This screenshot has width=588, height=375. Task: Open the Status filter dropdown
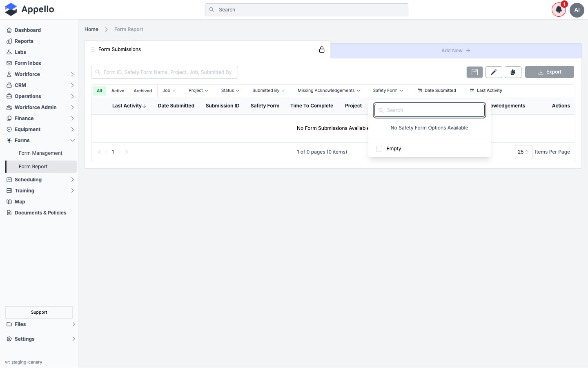230,91
